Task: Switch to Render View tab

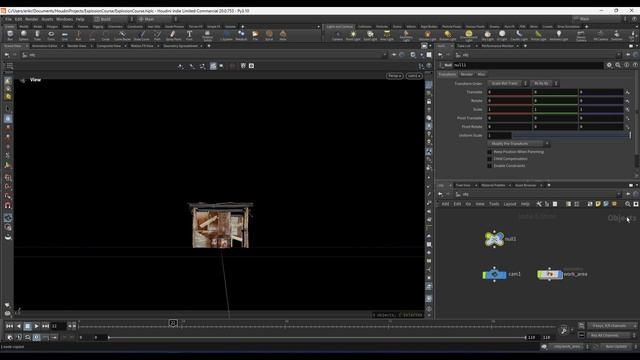Action: pyautogui.click(x=77, y=46)
